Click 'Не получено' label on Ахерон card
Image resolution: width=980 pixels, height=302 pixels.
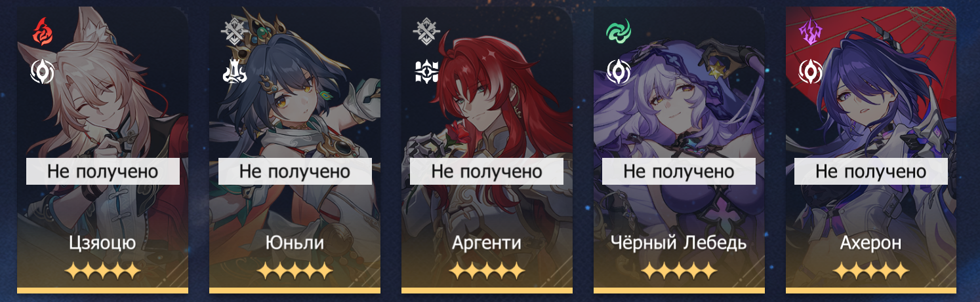pyautogui.click(x=871, y=172)
